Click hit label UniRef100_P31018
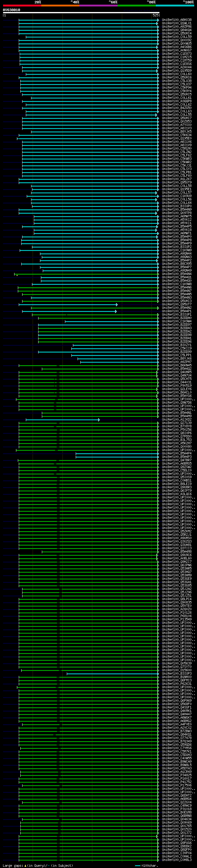Viewport: 197px width, 868px height. point(176,809)
